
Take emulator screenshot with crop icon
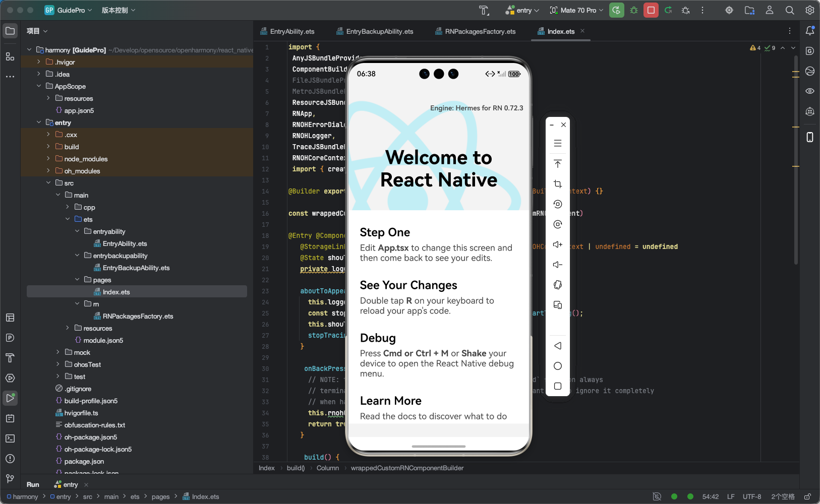click(558, 184)
